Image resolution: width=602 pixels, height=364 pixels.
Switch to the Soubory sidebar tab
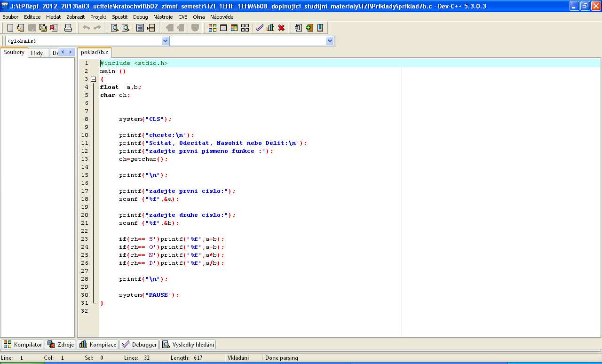point(14,52)
